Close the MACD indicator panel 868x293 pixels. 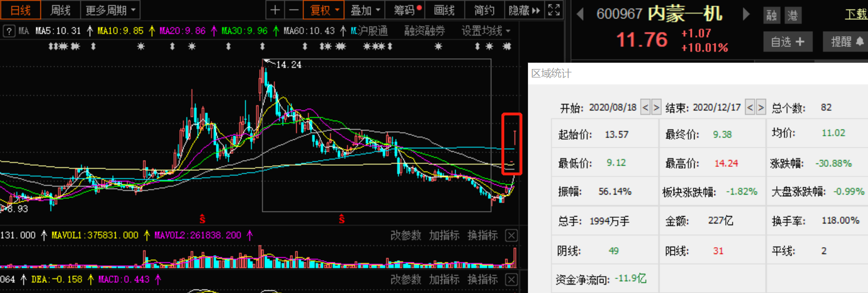point(511,279)
